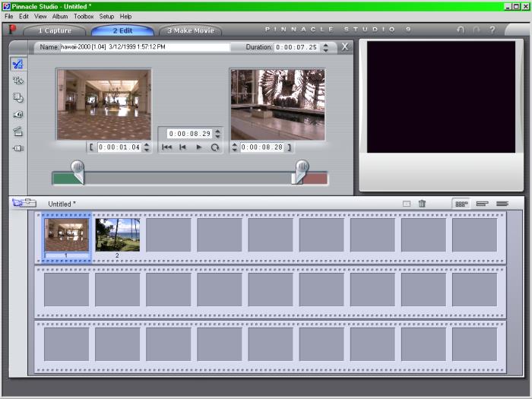Image resolution: width=532 pixels, height=399 pixels.
Task: Switch to Timeline view
Action: (482, 204)
